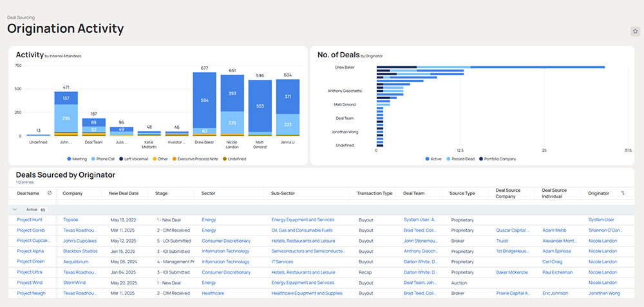Click the Sector column header
This screenshot has width=644, height=307.
[208, 193]
